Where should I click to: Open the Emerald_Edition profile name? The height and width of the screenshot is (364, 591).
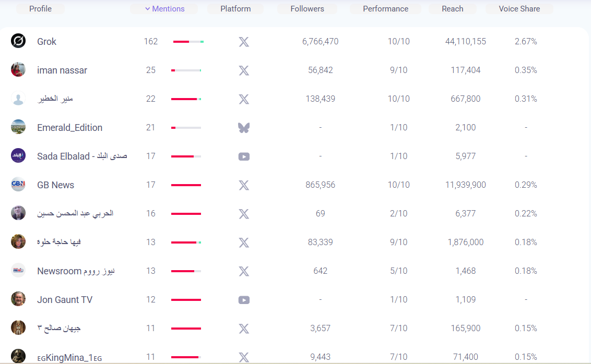click(x=69, y=128)
